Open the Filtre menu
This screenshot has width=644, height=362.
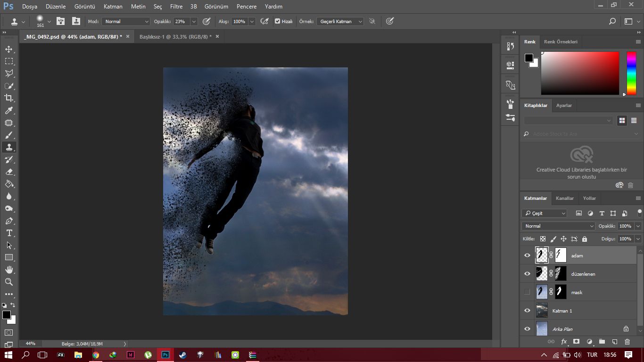pyautogui.click(x=176, y=7)
